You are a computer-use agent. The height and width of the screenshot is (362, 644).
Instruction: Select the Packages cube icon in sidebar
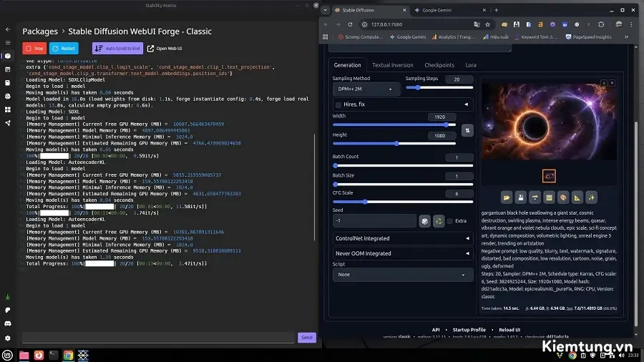[x=8, y=57]
